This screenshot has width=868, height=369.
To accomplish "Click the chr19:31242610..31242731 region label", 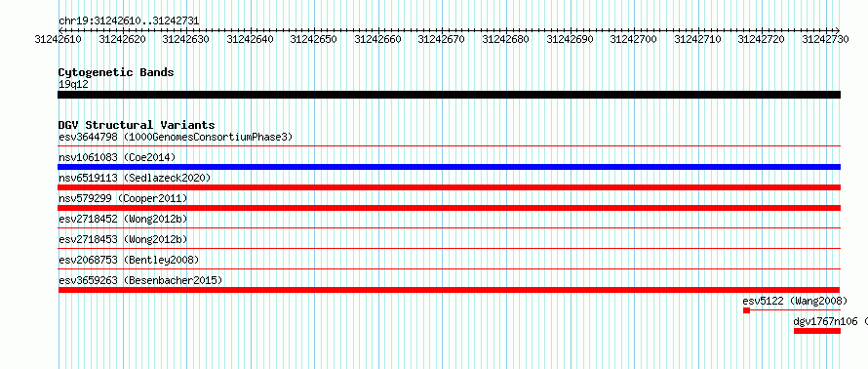I will pos(129,21).
